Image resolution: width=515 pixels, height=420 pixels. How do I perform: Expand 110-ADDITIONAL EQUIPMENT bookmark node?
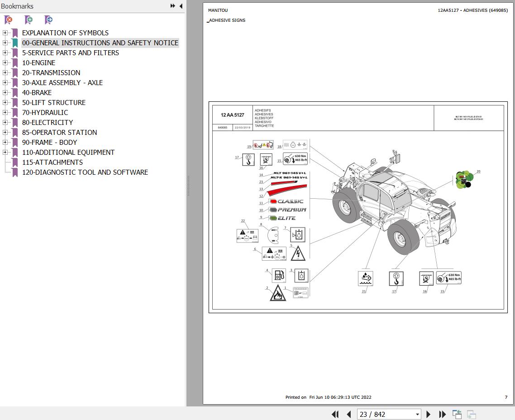point(5,153)
